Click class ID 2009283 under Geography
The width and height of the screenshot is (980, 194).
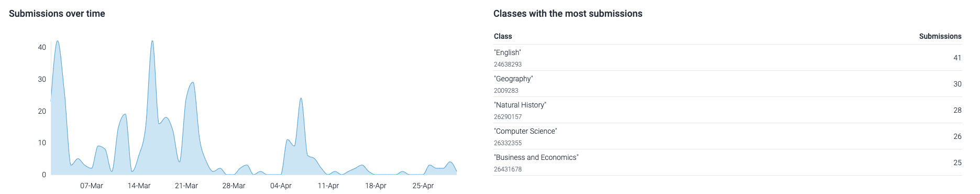506,91
